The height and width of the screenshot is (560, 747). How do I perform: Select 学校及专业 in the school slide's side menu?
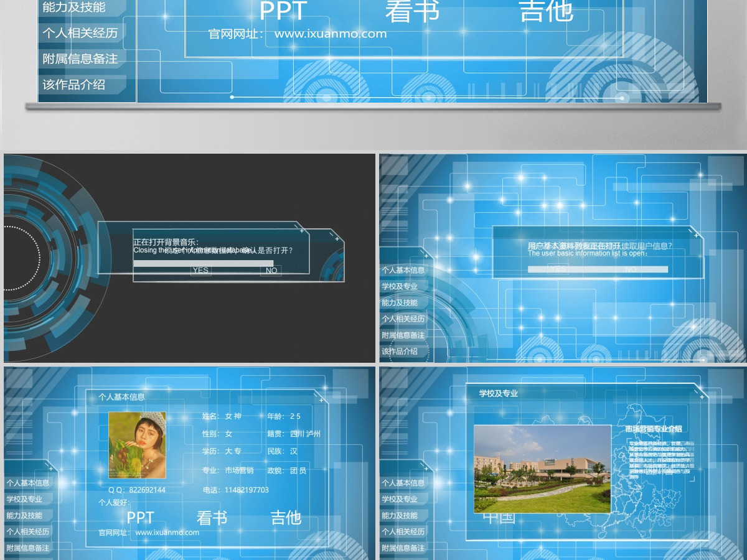coord(400,499)
